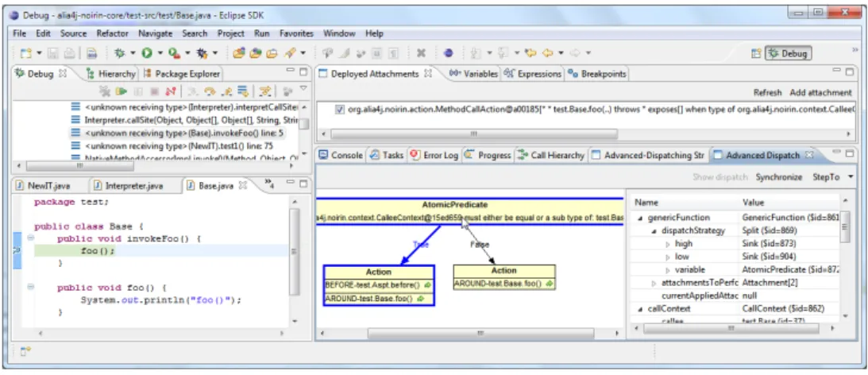Toggle Use Step Filters icon in Debug view

pyautogui.click(x=265, y=91)
